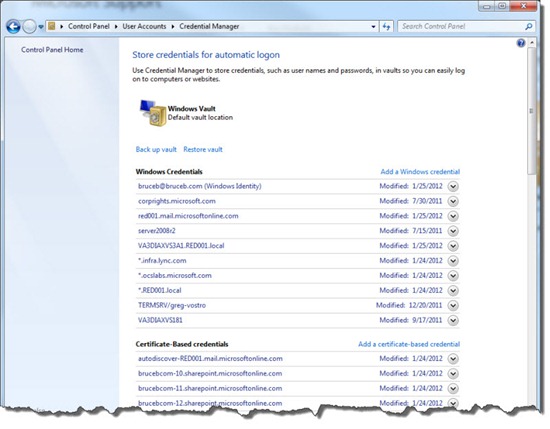The height and width of the screenshot is (429, 550).
Task: Select Credential Manager in breadcrumb
Action: tap(209, 26)
